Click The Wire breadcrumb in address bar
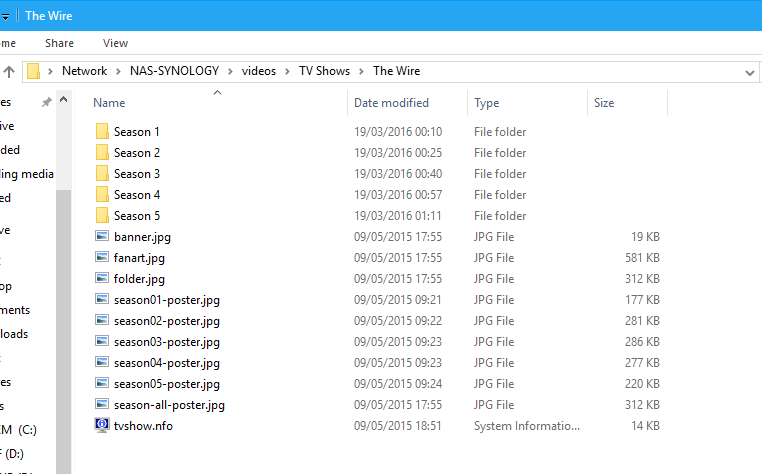 click(397, 71)
